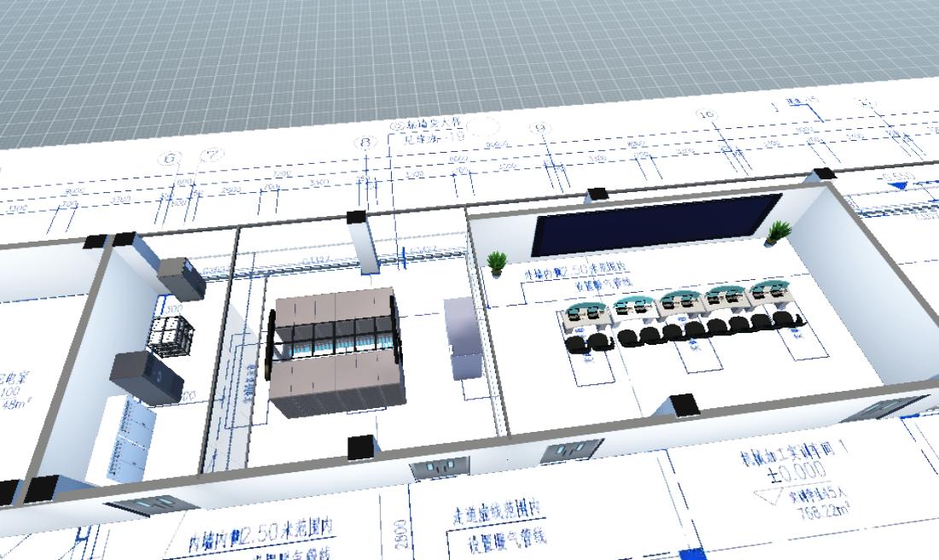
Task: Click the leftmost workstation desk in the row
Action: click(586, 315)
